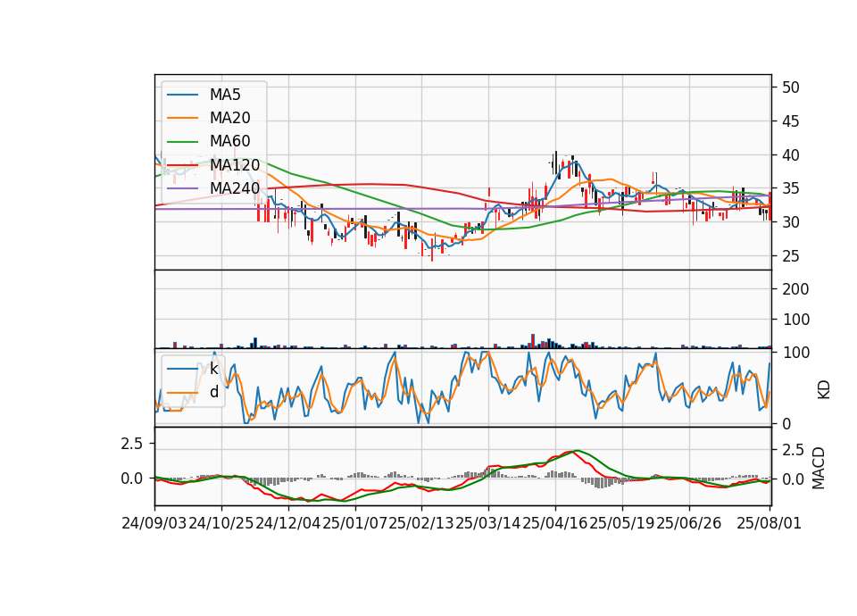Select the 24/10/25 date label
This screenshot has height=616, width=857.
point(220,524)
